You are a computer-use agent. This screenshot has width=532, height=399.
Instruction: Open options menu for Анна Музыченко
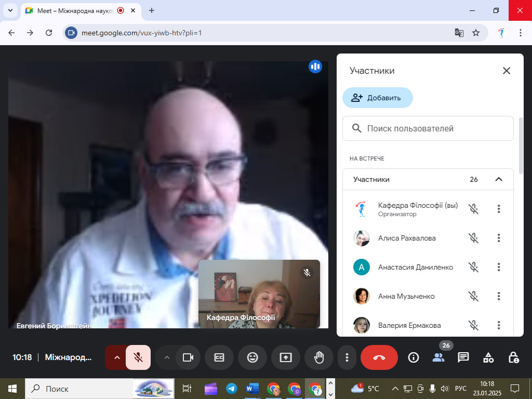499,296
